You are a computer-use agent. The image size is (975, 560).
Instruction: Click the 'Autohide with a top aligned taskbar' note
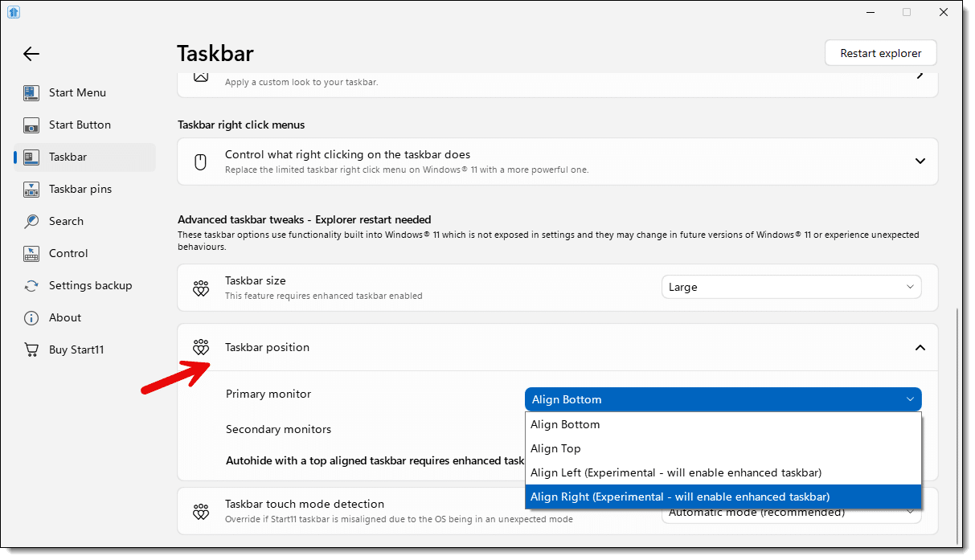pyautogui.click(x=375, y=460)
